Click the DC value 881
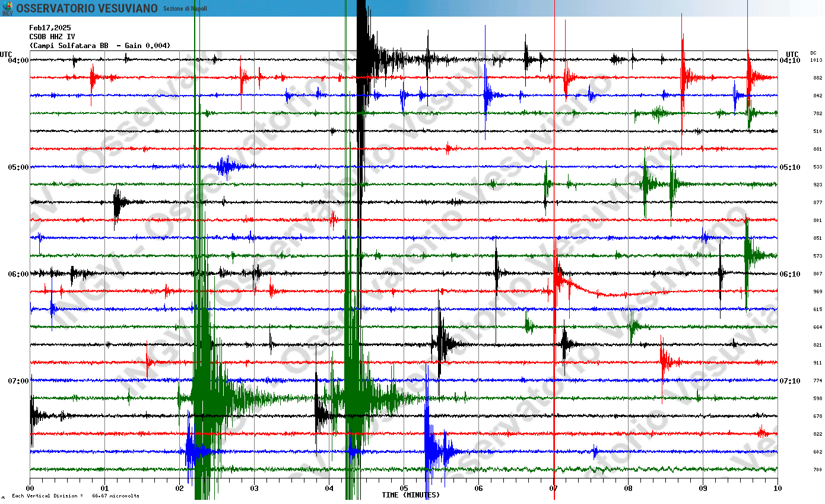 tap(817, 149)
